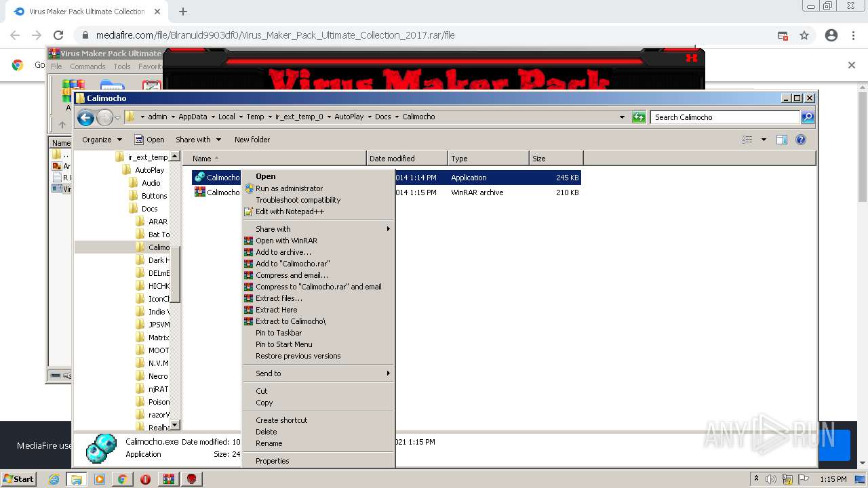The height and width of the screenshot is (488, 868).
Task: Choose Rename from context menu
Action: 269,443
